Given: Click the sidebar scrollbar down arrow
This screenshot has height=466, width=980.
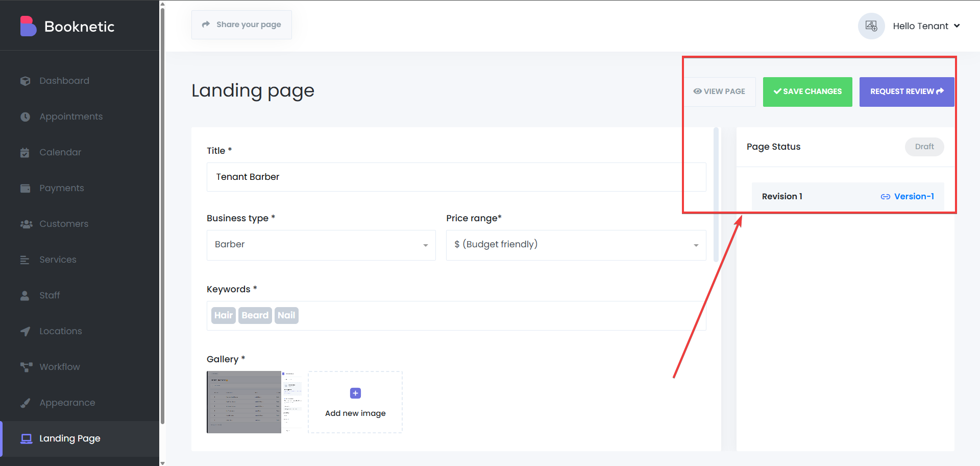Looking at the screenshot, I should 162,463.
